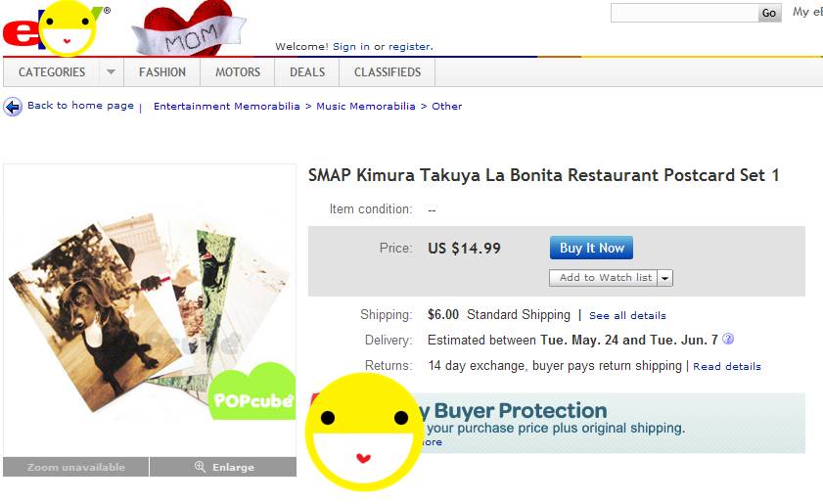
Task: Open the Fashion tab
Action: pos(162,71)
